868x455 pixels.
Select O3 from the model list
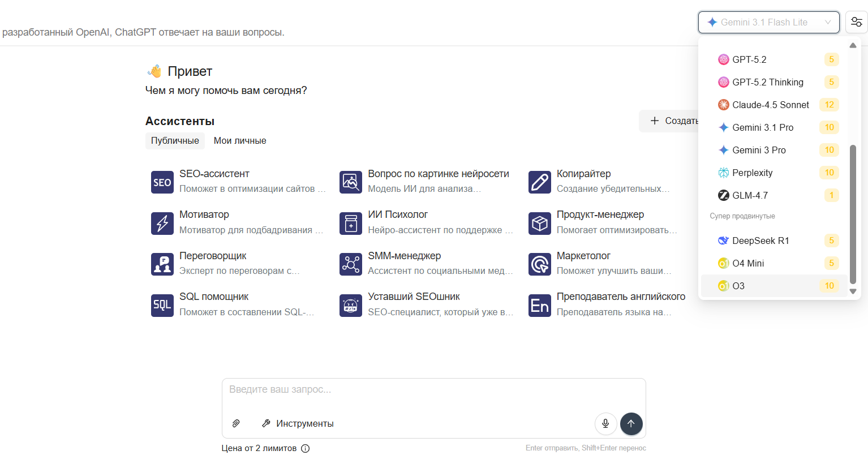(739, 286)
